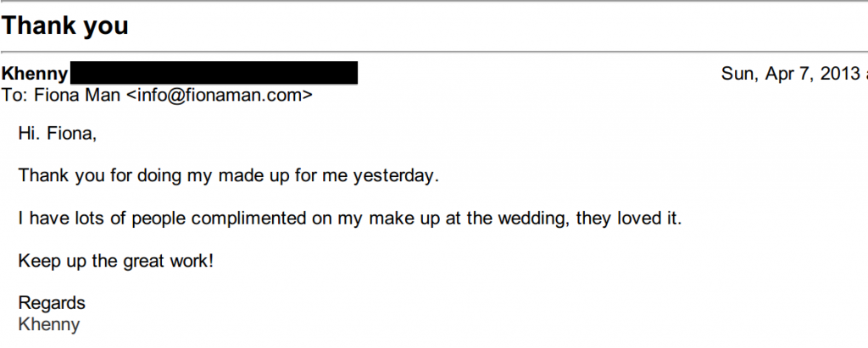Screen dimensions: 868x348
Task: Click the closing word "Regards"
Action: coord(52,303)
